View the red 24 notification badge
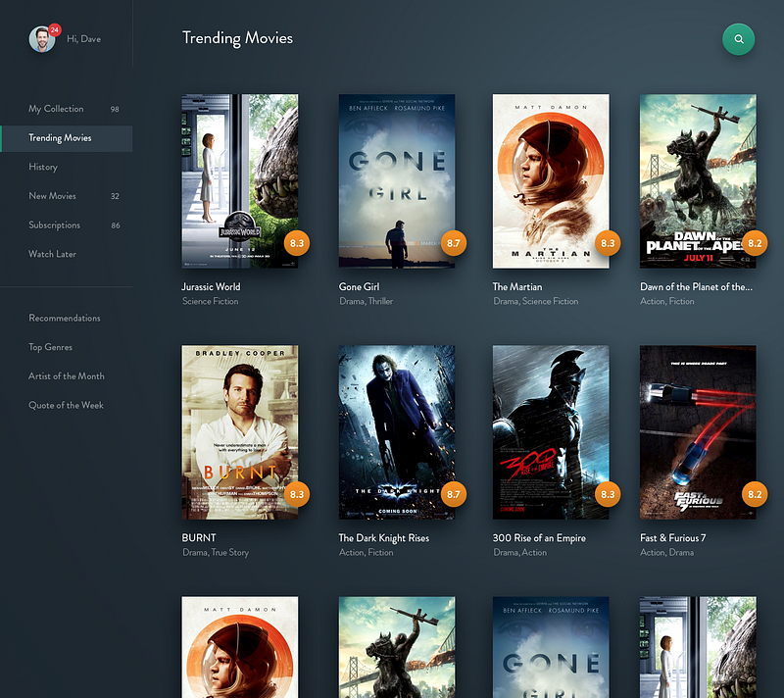This screenshot has width=784, height=698. click(55, 30)
